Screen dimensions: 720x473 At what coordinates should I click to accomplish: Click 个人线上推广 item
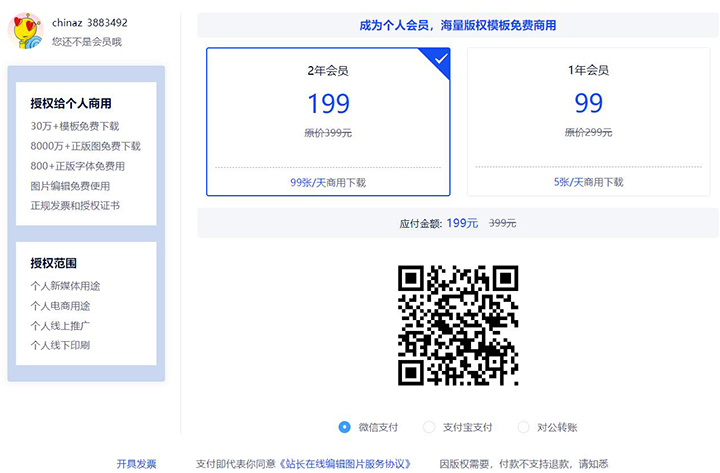(x=60, y=326)
